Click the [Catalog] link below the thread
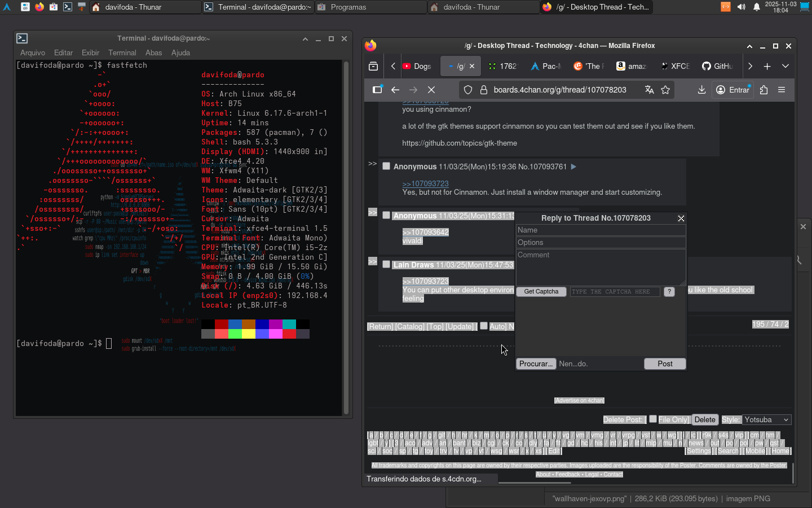This screenshot has height=508, width=812. [410, 326]
